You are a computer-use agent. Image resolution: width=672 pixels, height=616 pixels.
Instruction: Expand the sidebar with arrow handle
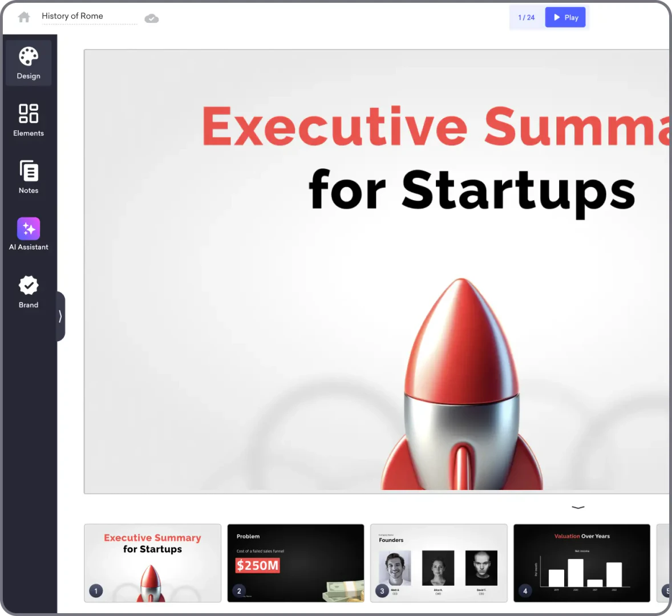[60, 316]
